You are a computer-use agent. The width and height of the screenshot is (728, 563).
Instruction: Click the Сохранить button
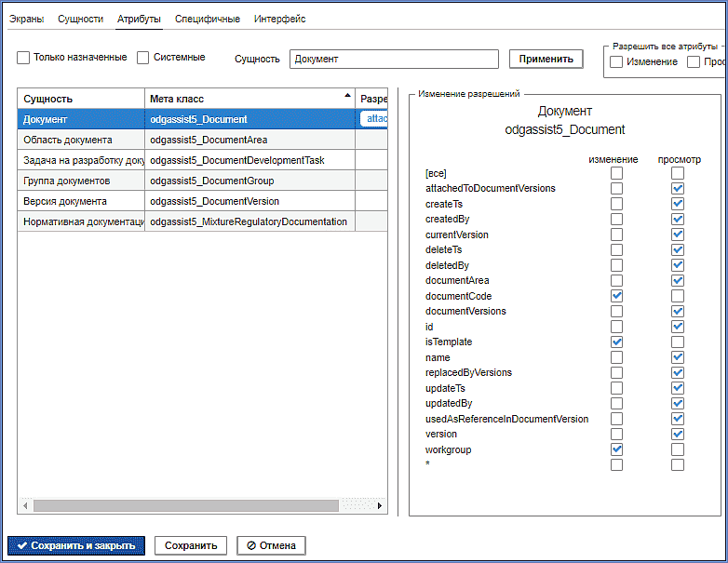[x=191, y=545]
